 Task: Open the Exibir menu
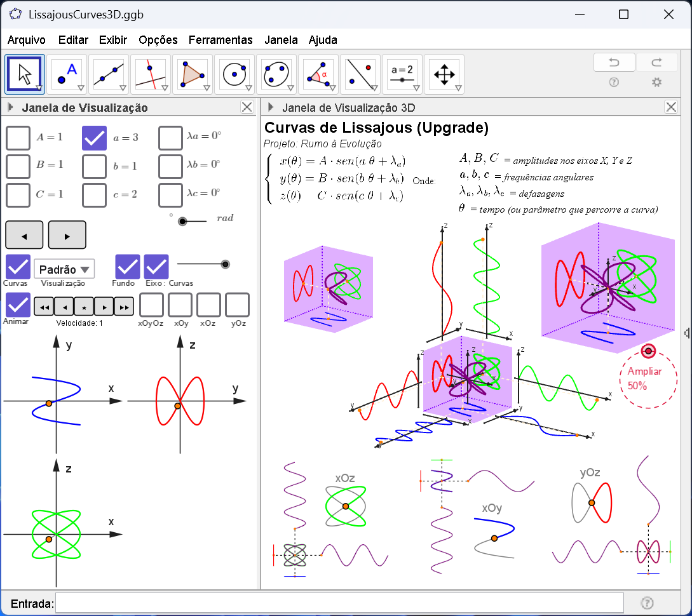tap(113, 40)
